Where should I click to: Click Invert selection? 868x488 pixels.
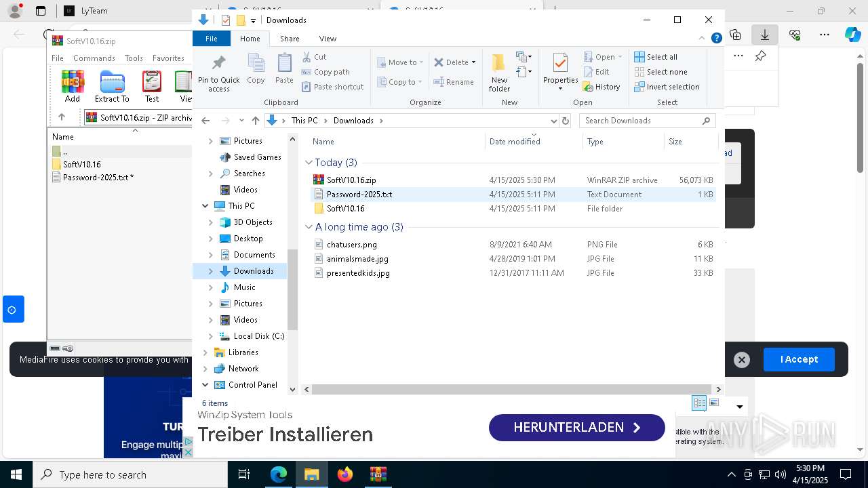coord(667,87)
